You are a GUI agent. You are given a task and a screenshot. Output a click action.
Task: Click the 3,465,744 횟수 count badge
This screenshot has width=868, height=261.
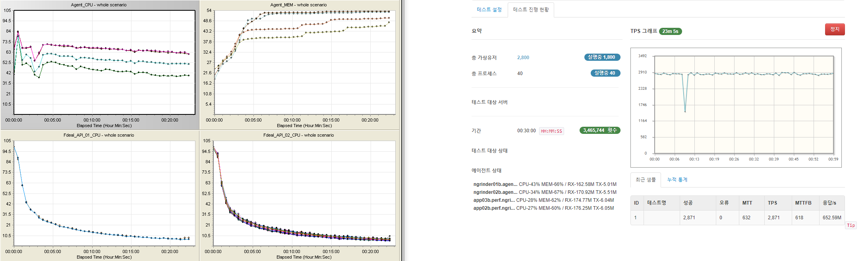600,130
